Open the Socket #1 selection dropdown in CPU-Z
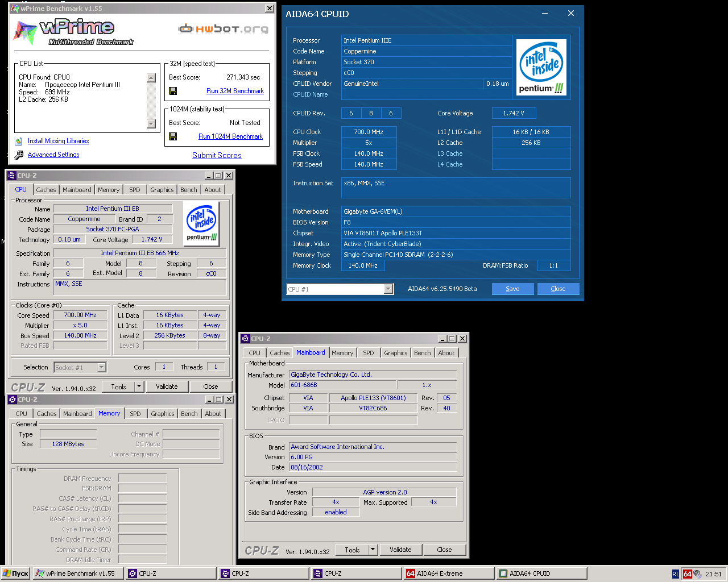The image size is (728, 582). pyautogui.click(x=102, y=368)
